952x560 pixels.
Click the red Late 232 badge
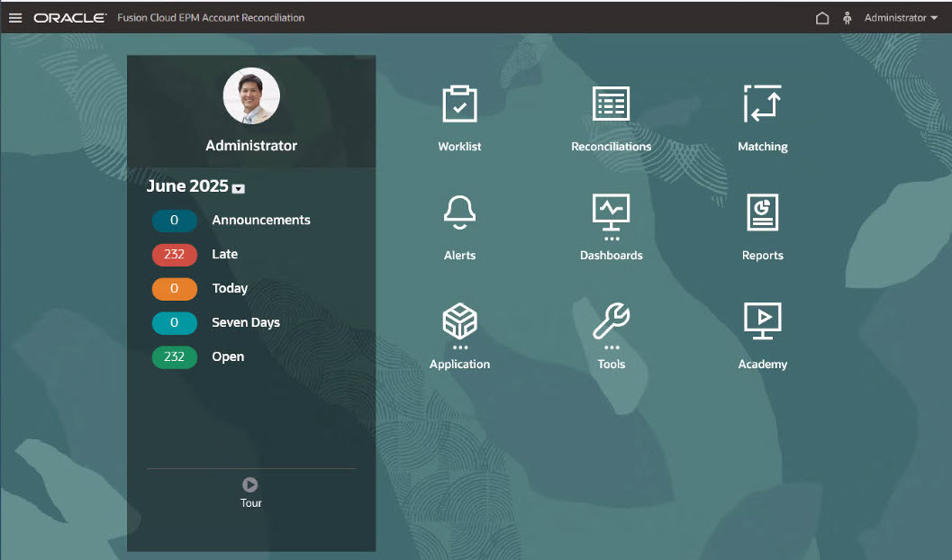point(174,254)
